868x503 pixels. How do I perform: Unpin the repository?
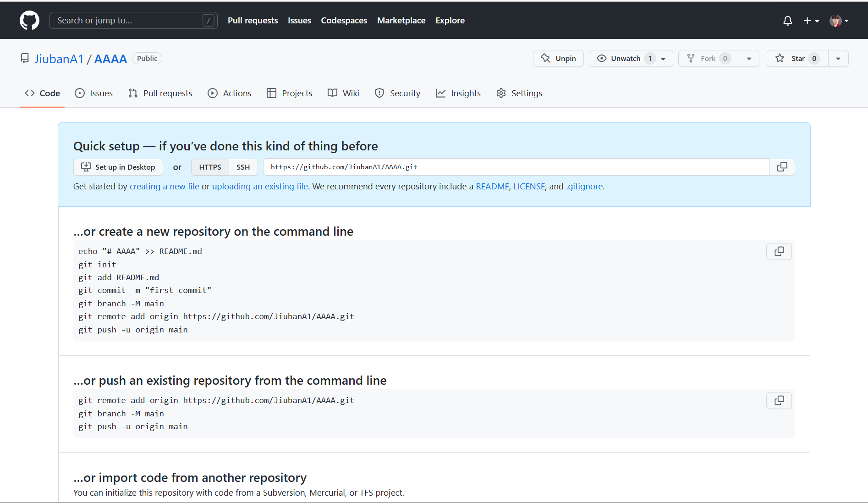pyautogui.click(x=558, y=58)
